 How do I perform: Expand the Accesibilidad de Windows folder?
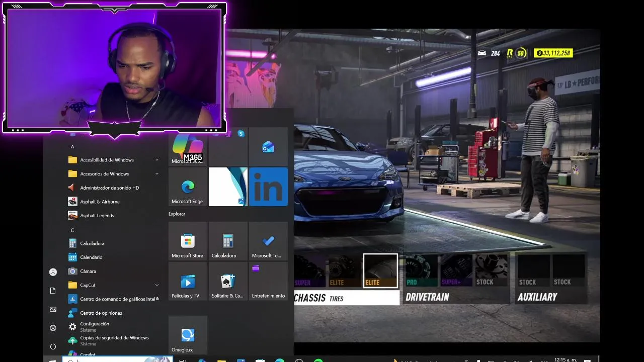pos(114,160)
